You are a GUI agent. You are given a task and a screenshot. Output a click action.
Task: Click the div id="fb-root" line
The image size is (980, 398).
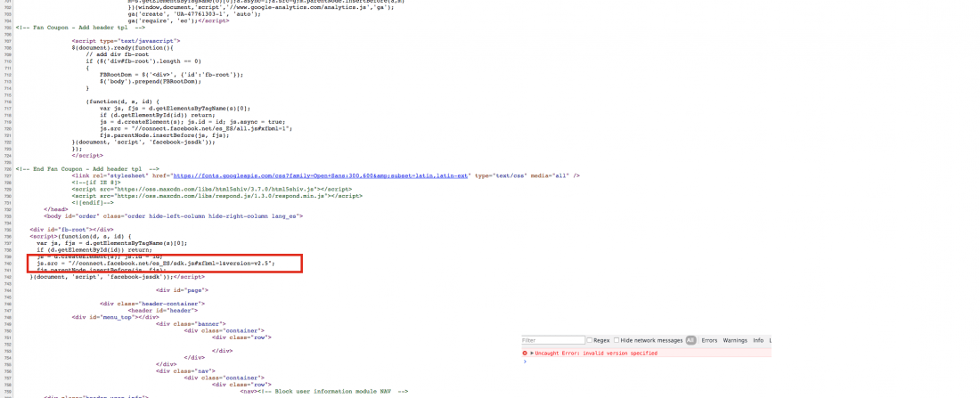pyautogui.click(x=71, y=230)
